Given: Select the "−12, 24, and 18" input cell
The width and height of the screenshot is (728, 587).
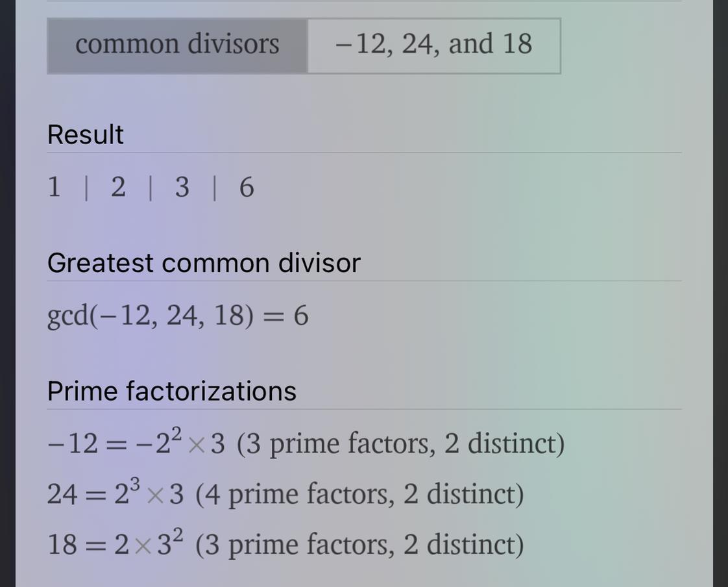Looking at the screenshot, I should tap(433, 45).
